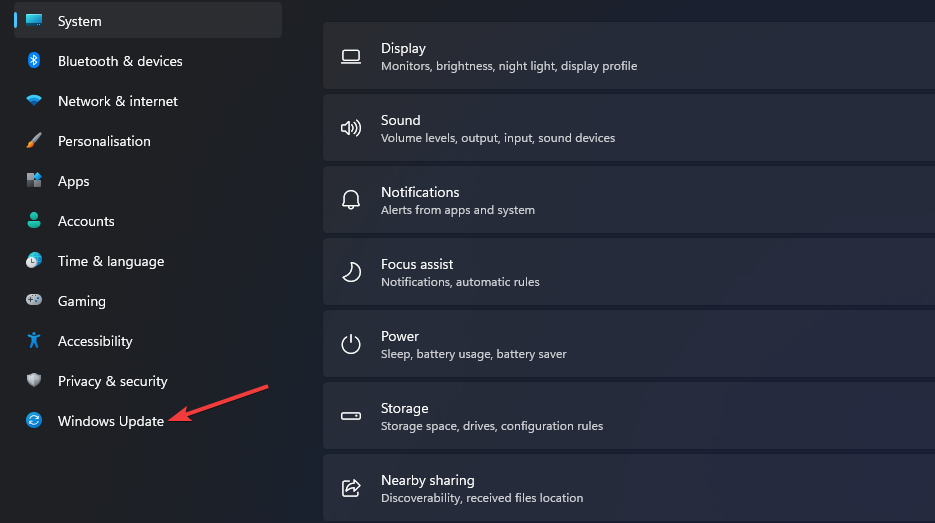935x523 pixels.
Task: Click the Network & internet Wi-Fi icon
Action: 34,101
